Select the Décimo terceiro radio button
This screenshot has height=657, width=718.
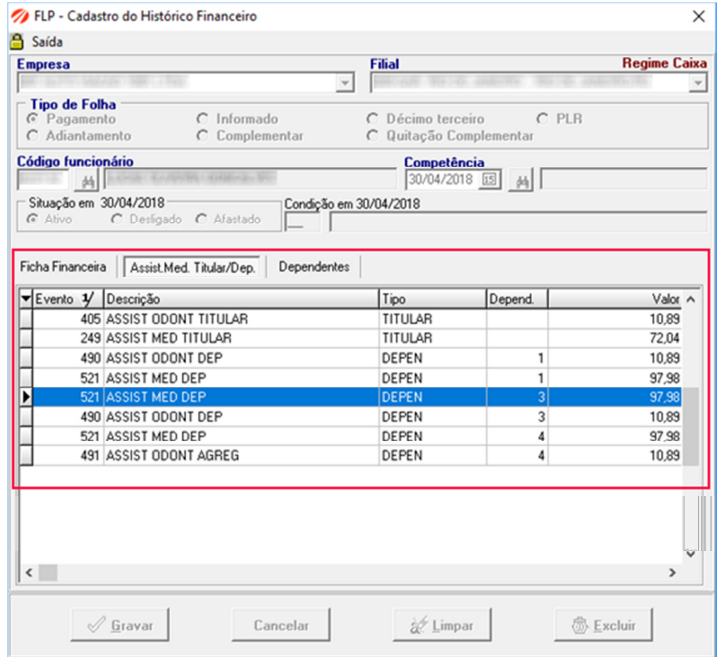[372, 119]
